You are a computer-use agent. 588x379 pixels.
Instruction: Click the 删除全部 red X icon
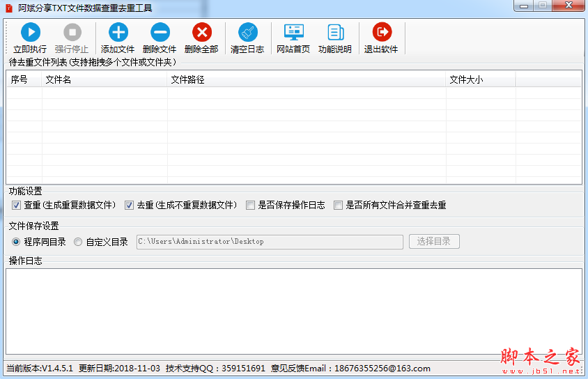point(202,32)
